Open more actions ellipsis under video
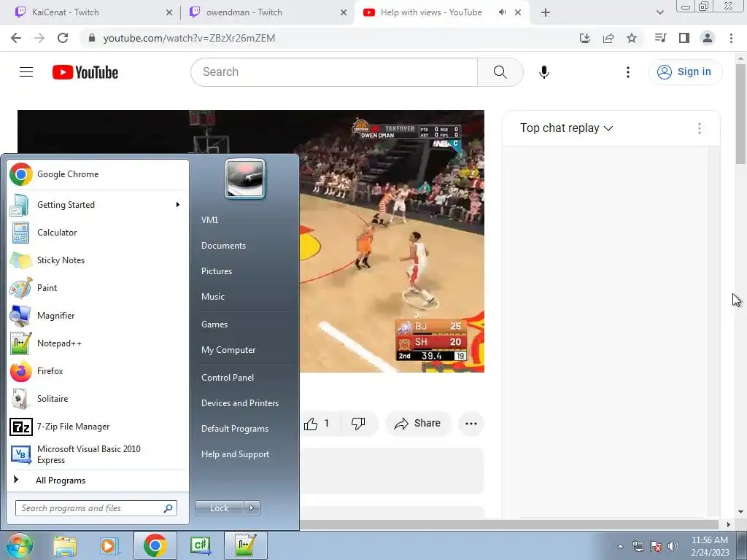 pyautogui.click(x=471, y=424)
